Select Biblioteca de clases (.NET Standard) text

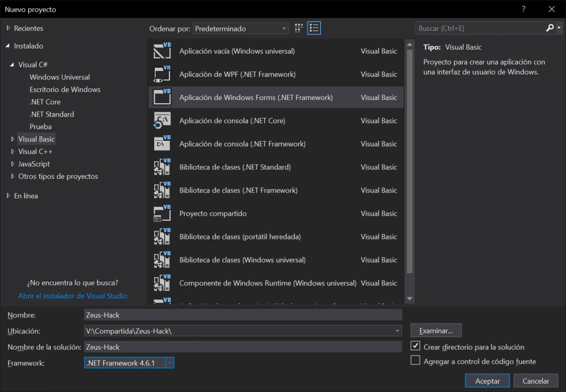(235, 167)
